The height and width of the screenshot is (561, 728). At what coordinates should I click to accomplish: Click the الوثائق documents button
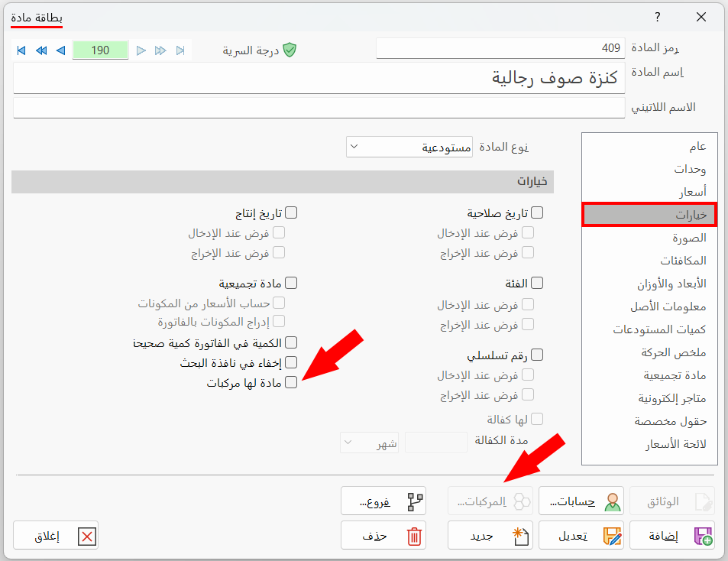coord(671,501)
